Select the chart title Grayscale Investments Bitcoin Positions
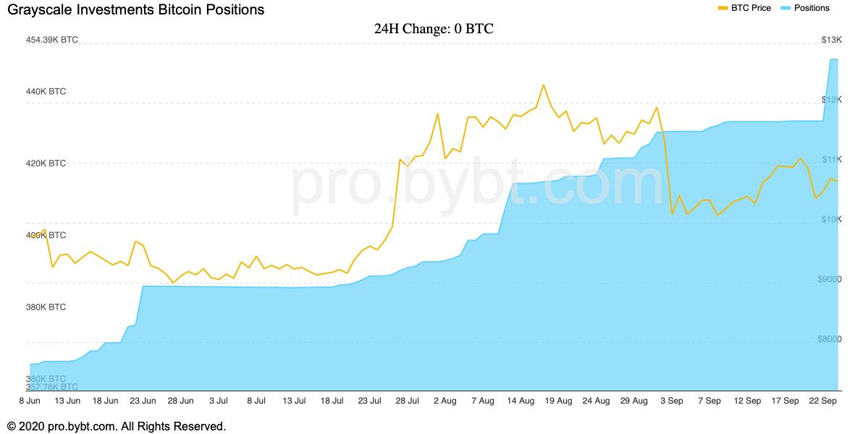This screenshot has height=434, width=868. tap(136, 9)
